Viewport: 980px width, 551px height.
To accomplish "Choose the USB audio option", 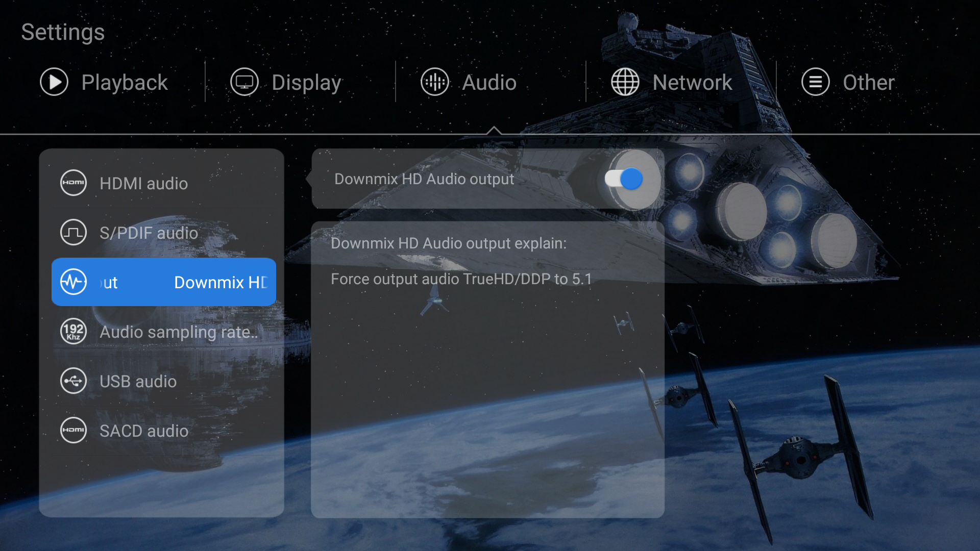I will tap(164, 381).
